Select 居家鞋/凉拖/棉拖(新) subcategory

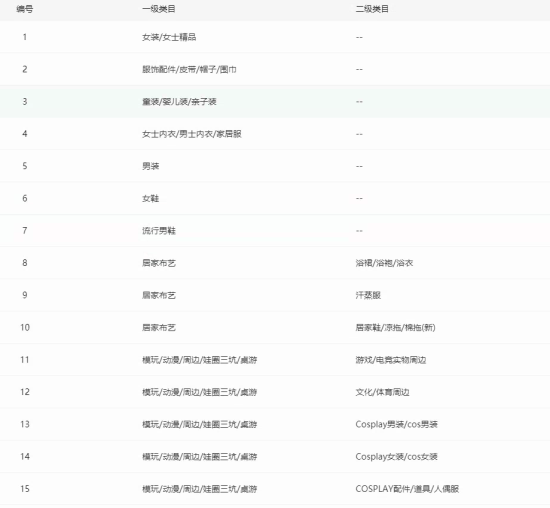(395, 328)
